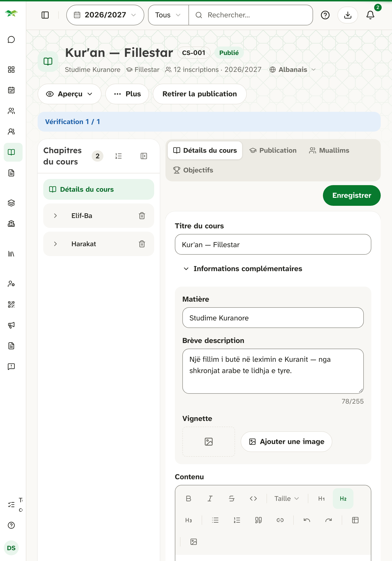Open the dashboard grid icon in sidebar
The image size is (392, 561).
11,70
